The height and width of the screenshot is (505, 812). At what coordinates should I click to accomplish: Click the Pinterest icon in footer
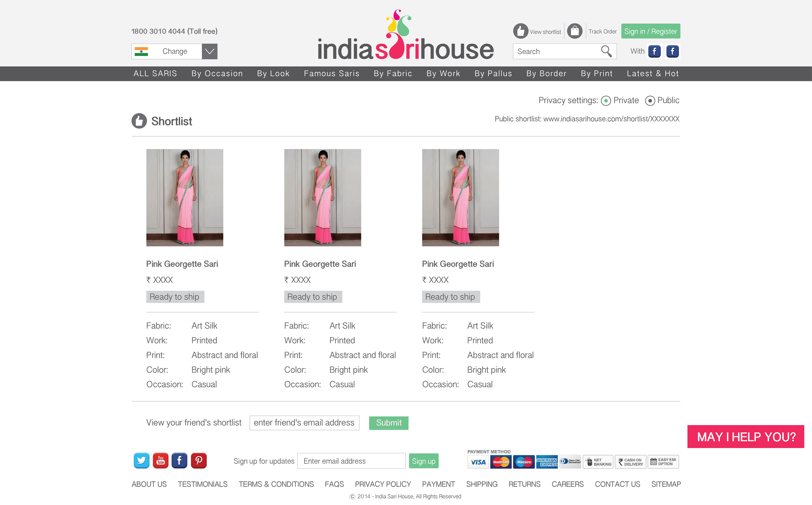[199, 461]
